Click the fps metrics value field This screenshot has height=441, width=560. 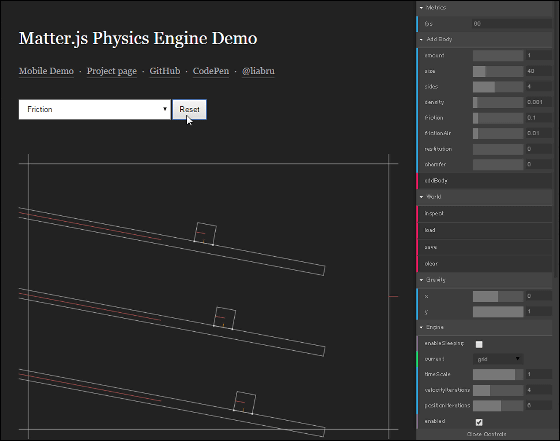tap(512, 24)
